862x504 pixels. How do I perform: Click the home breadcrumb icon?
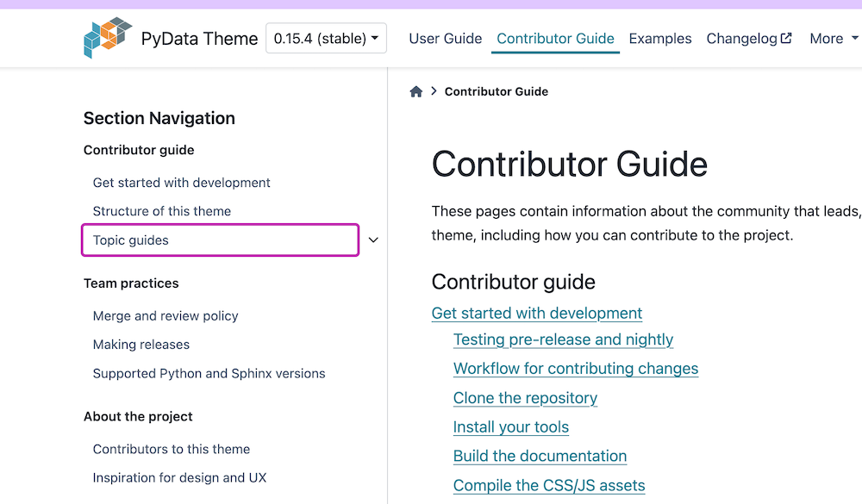pos(416,91)
